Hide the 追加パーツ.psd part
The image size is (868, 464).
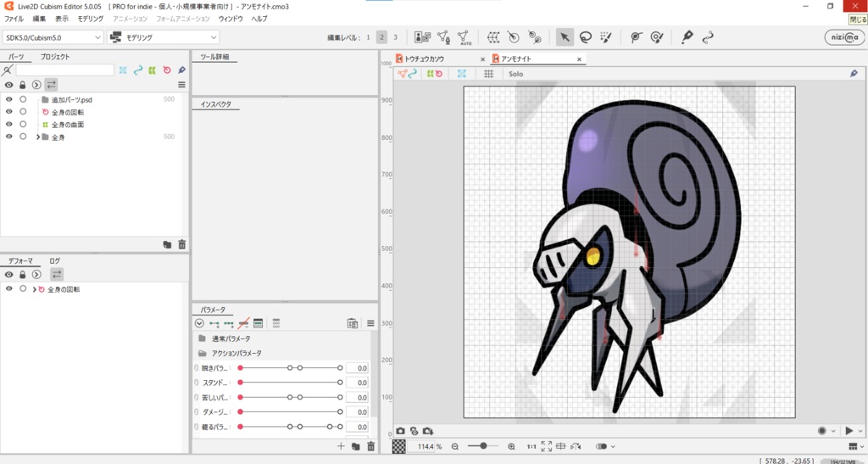[x=8, y=99]
